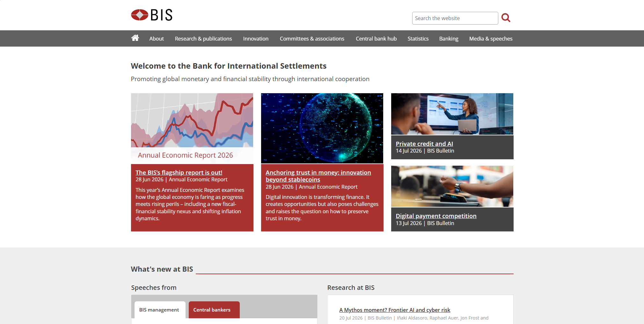Image resolution: width=644 pixels, height=324 pixels.
Task: Switch to the Central bankers tab
Action: click(x=214, y=310)
